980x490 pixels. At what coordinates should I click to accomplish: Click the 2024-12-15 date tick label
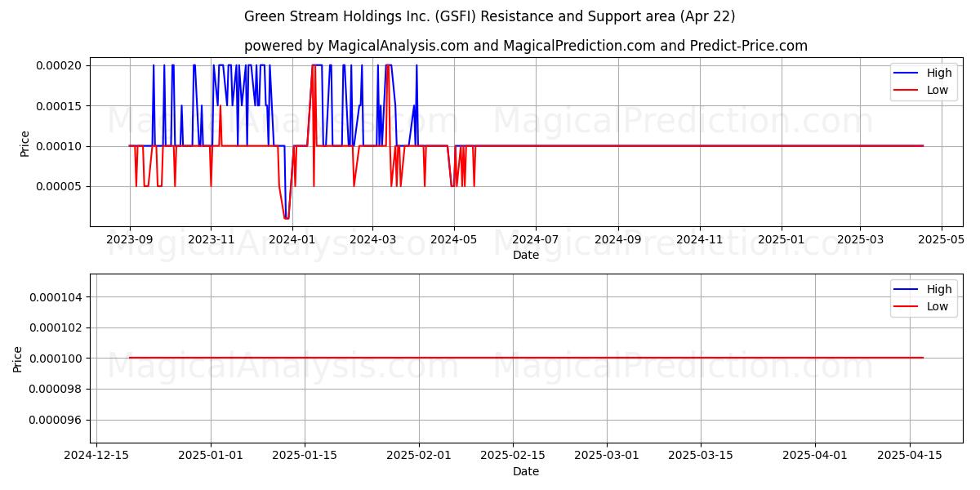pyautogui.click(x=96, y=456)
